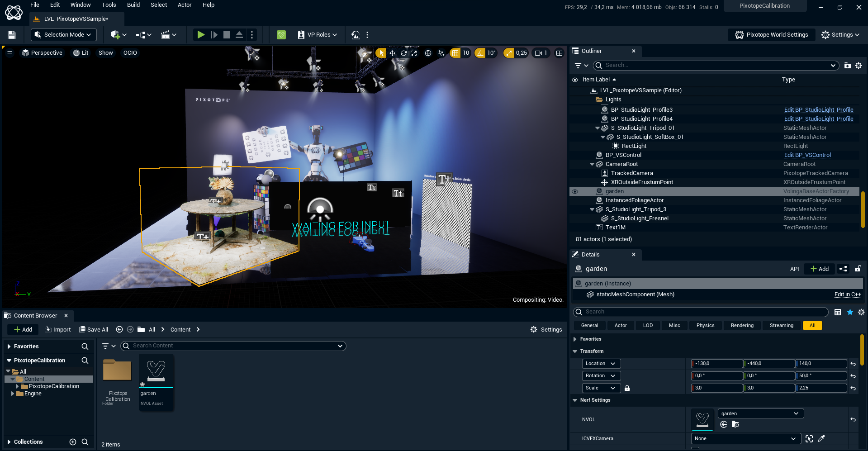Select the Rotate transform tool
The height and width of the screenshot is (451, 868).
coord(403,53)
